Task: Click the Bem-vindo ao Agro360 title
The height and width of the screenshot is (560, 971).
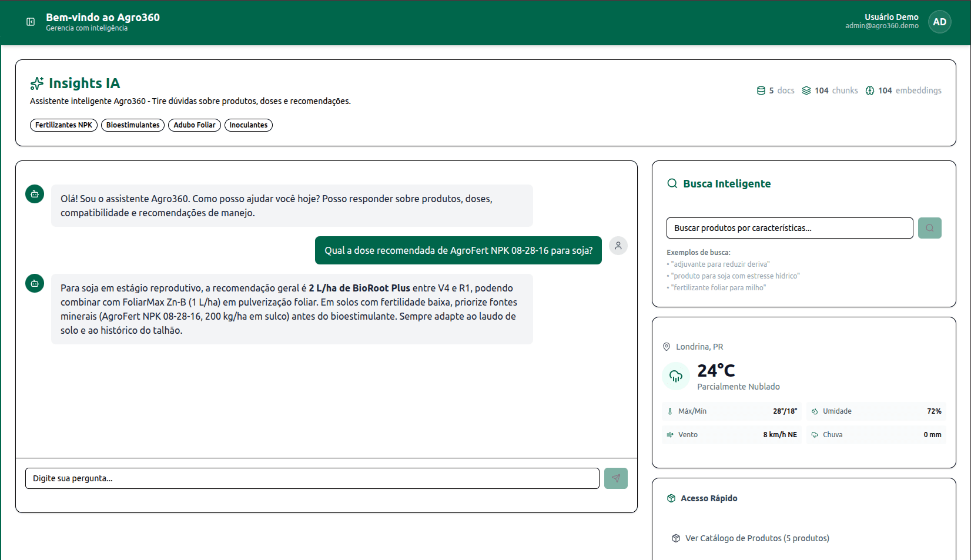Action: (x=103, y=18)
